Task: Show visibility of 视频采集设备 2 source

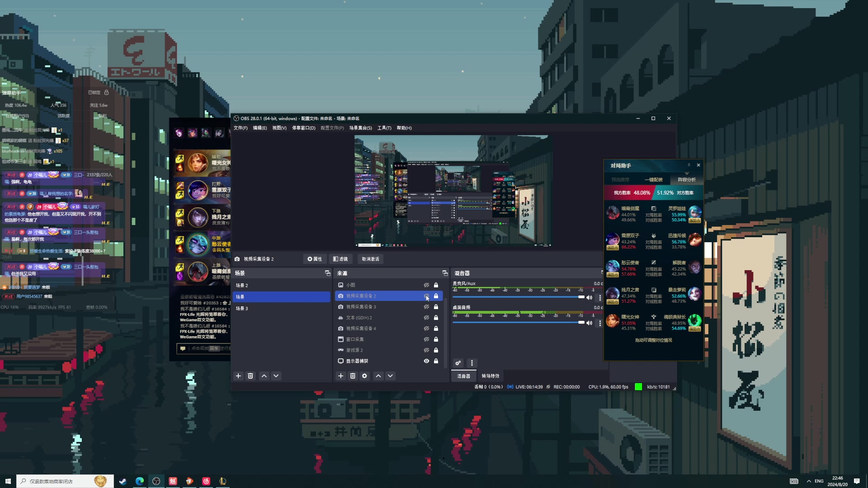Action: 426,296
